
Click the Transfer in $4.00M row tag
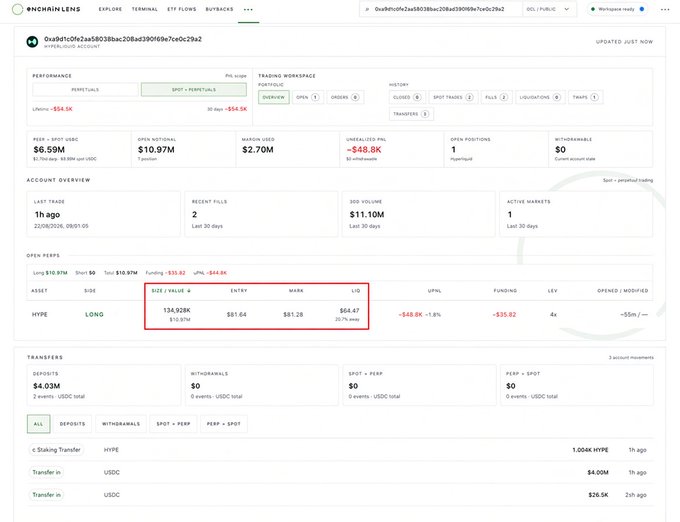click(46, 472)
